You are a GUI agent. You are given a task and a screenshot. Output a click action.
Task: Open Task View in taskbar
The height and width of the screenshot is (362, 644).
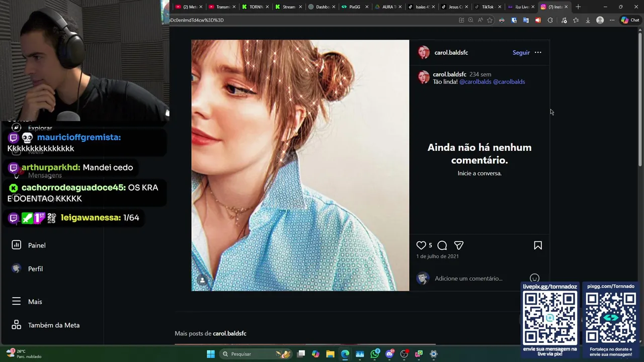point(301,354)
